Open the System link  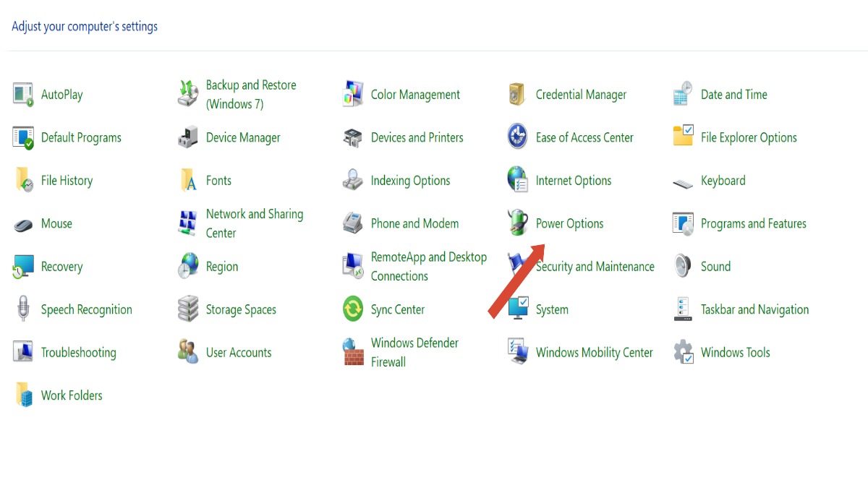(x=552, y=309)
